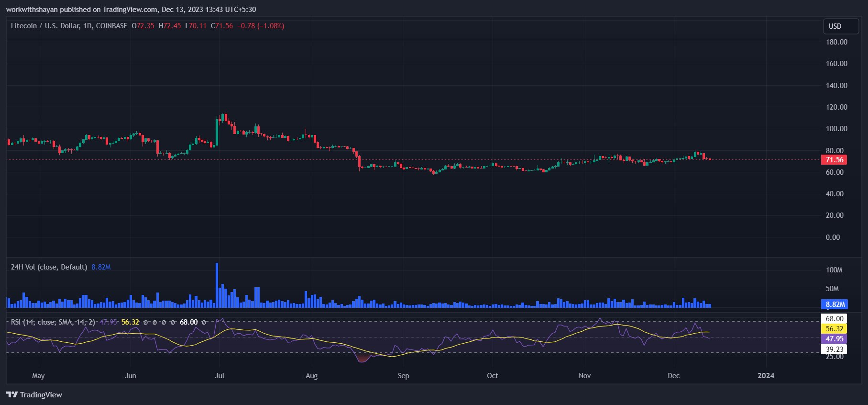The height and width of the screenshot is (405, 868).
Task: Select the RSI (14, close, SMA, 14, 2) legend
Action: [53, 322]
